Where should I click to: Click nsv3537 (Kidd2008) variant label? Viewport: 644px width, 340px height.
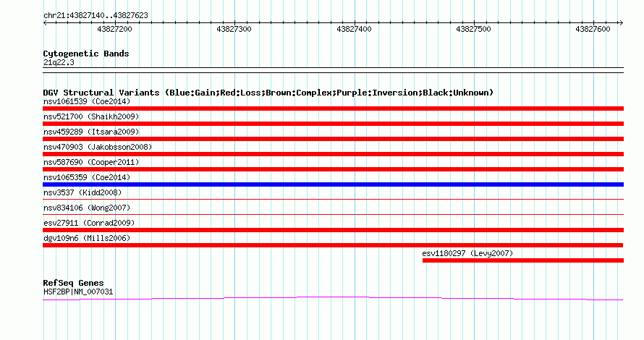pyautogui.click(x=82, y=192)
